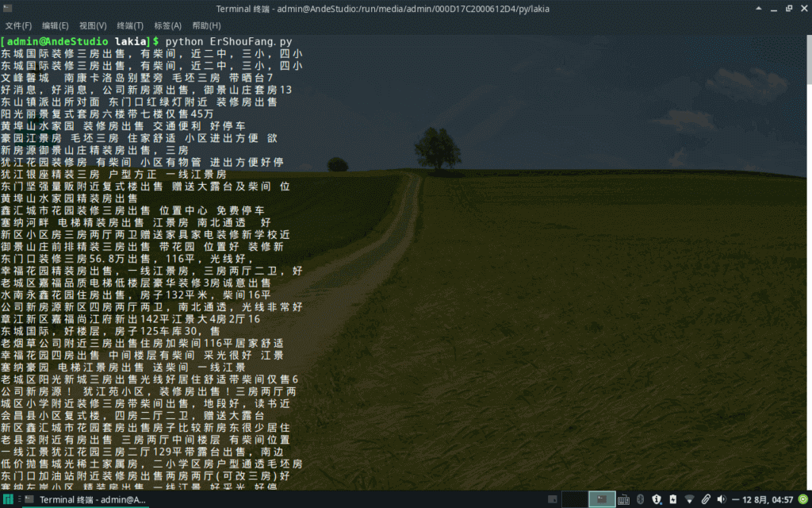The height and width of the screenshot is (508, 812).
Task: Open the Wi-Fi network indicator
Action: coord(689,499)
